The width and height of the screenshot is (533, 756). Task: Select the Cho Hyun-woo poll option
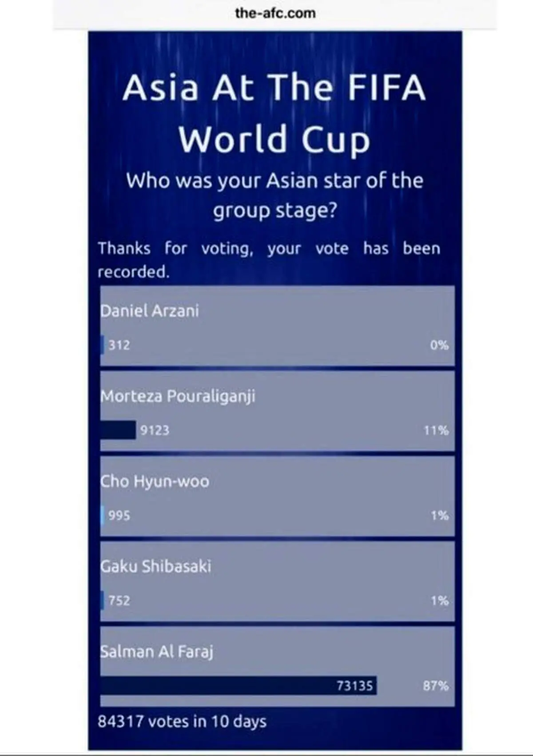coord(277,496)
